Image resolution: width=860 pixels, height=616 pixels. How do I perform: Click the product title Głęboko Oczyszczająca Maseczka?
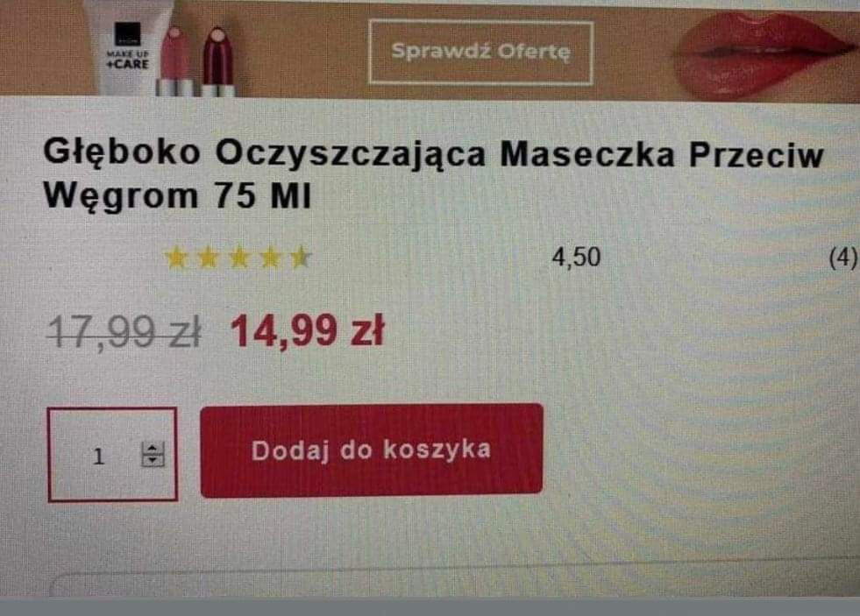coord(433,173)
